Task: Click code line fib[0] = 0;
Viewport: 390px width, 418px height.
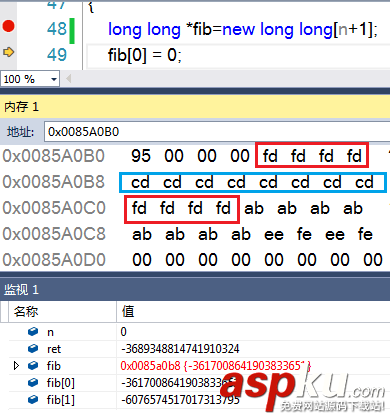Action: (145, 55)
